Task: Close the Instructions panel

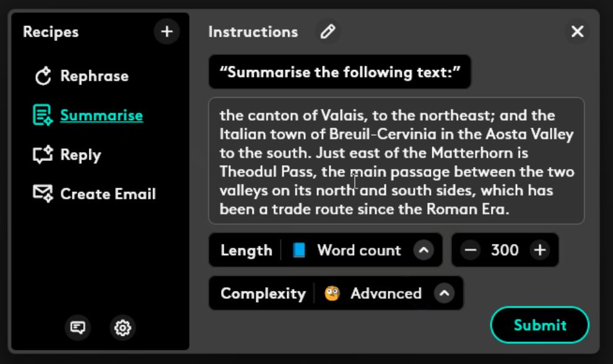Action: 577,32
